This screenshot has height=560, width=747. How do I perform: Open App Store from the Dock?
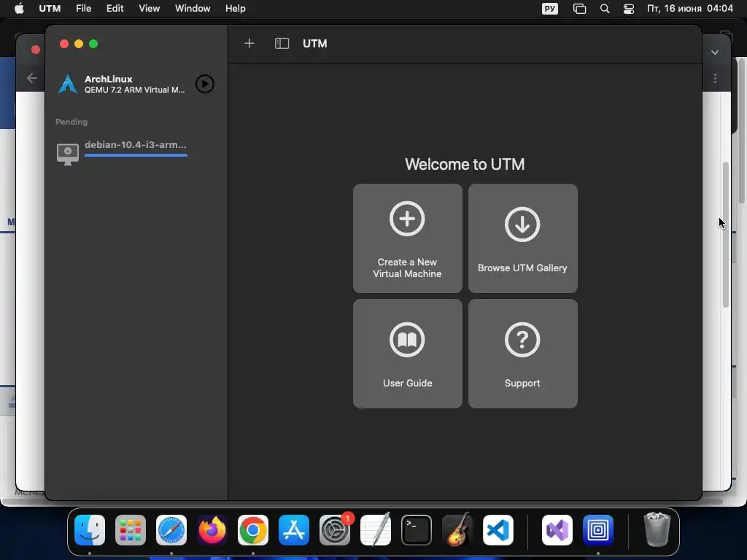[294, 530]
